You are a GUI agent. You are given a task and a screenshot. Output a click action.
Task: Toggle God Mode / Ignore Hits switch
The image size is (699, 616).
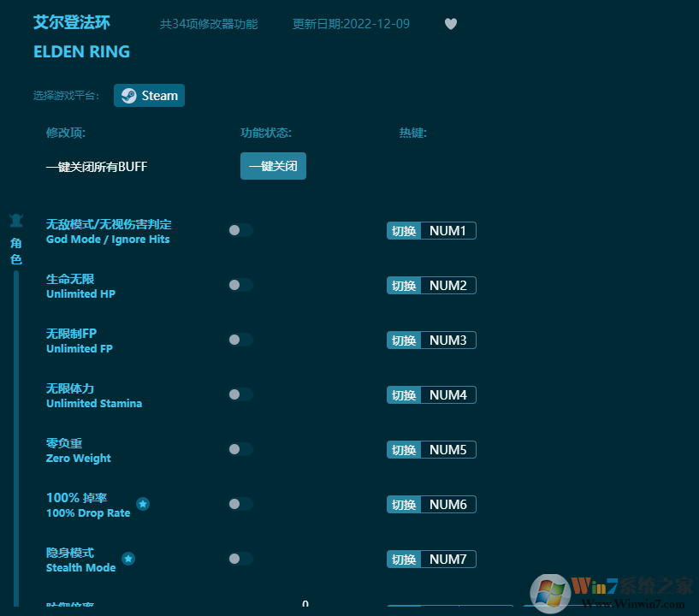pos(240,230)
